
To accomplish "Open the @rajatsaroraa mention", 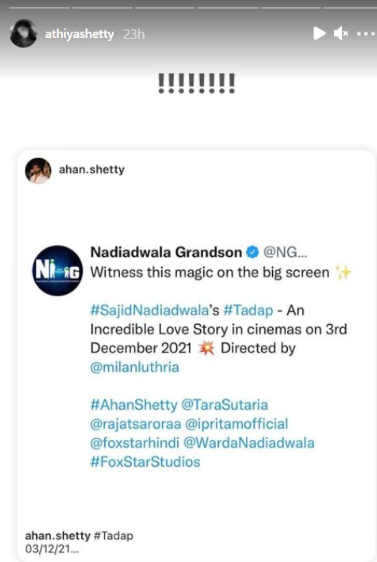I will (x=135, y=424).
